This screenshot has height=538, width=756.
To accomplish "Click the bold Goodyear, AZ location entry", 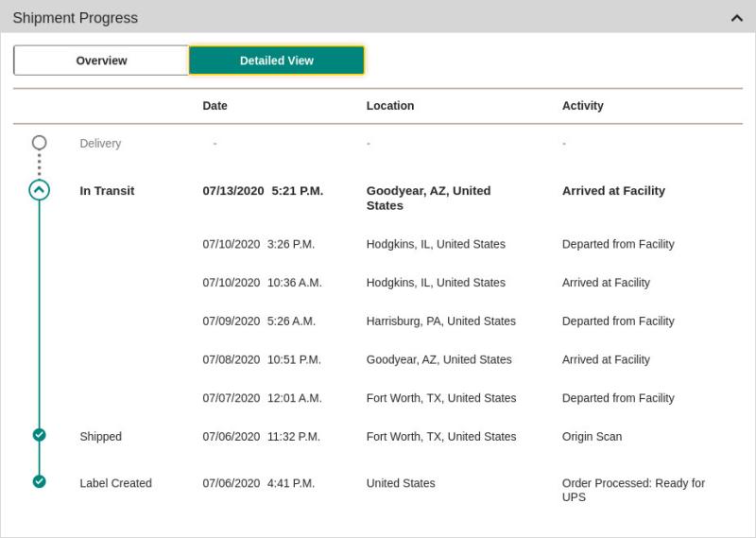I will coord(429,198).
